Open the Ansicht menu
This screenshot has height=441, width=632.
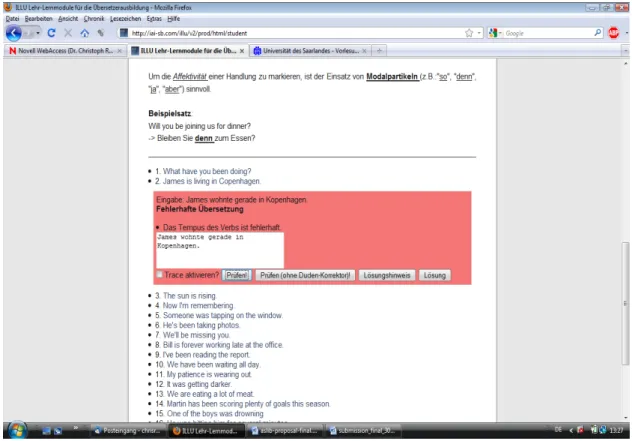click(68, 19)
